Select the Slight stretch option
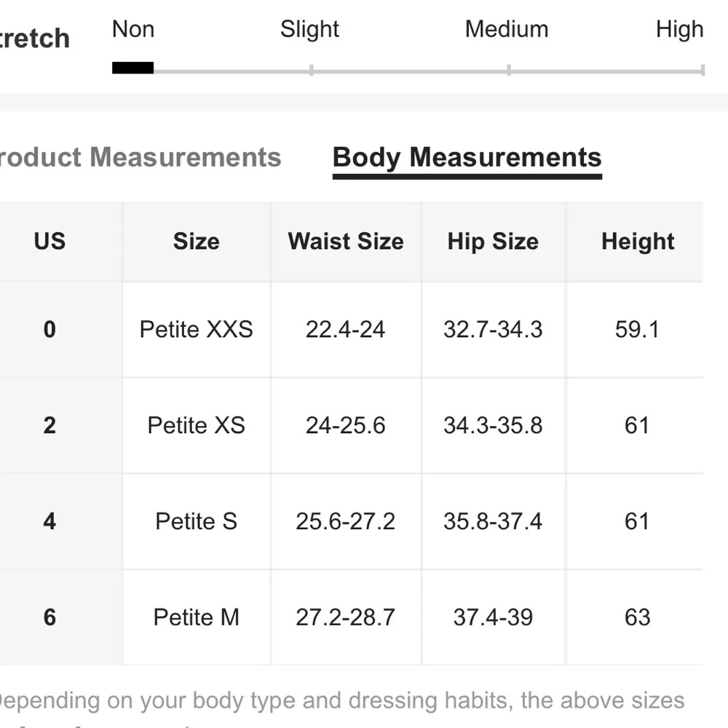The height and width of the screenshot is (728, 728). [x=309, y=30]
